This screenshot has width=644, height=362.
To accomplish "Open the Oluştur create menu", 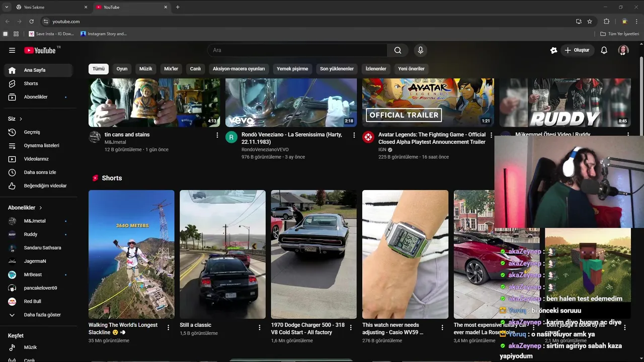I will coord(577,50).
